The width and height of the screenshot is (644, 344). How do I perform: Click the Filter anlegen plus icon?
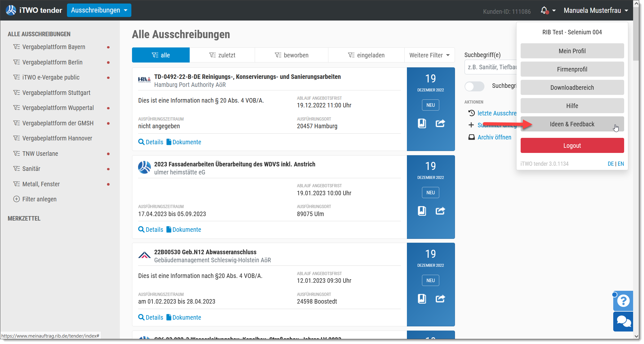16,199
